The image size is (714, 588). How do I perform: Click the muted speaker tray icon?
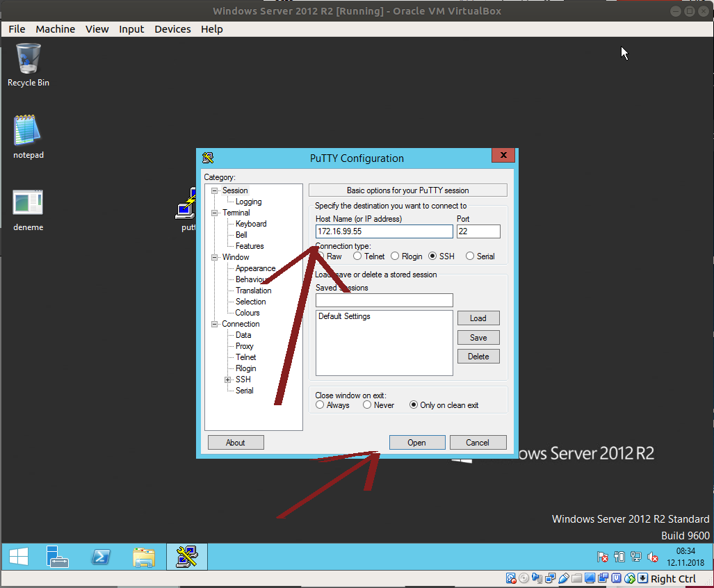click(x=653, y=557)
